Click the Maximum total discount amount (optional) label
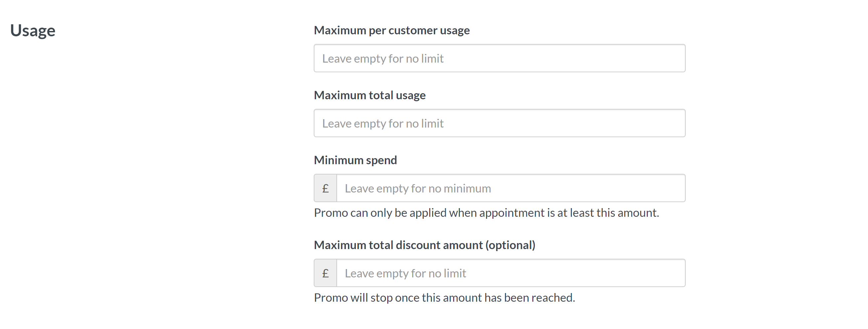Image resolution: width=868 pixels, height=329 pixels. 425,245
